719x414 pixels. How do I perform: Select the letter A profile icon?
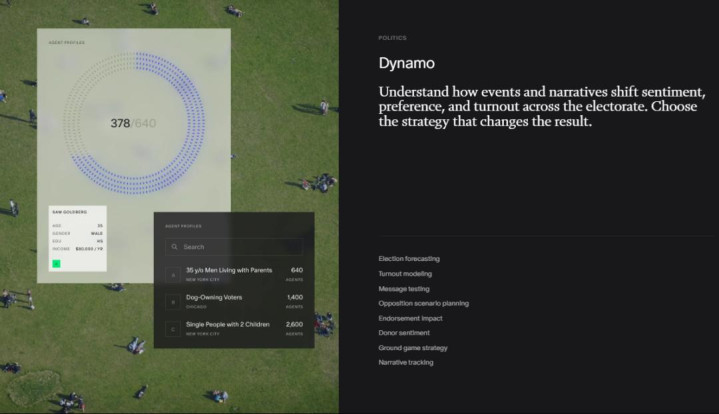click(x=172, y=274)
